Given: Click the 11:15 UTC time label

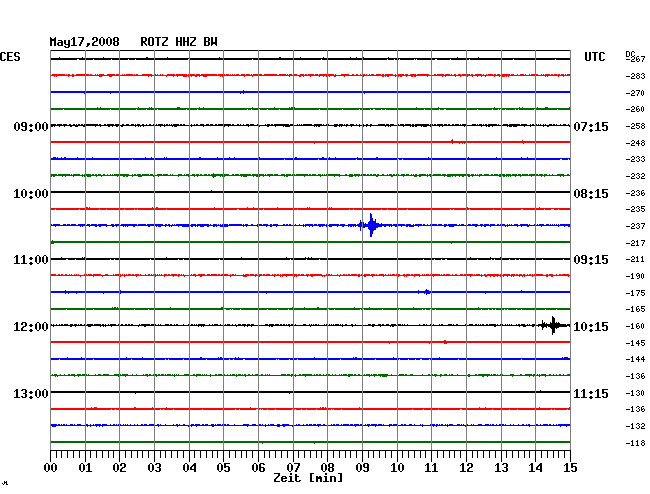Looking at the screenshot, I should point(591,393).
